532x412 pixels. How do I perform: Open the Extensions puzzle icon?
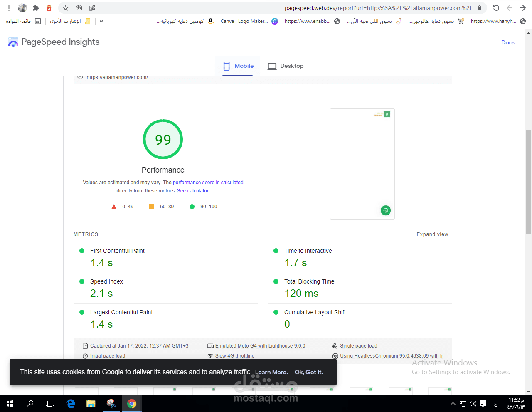(x=36, y=8)
